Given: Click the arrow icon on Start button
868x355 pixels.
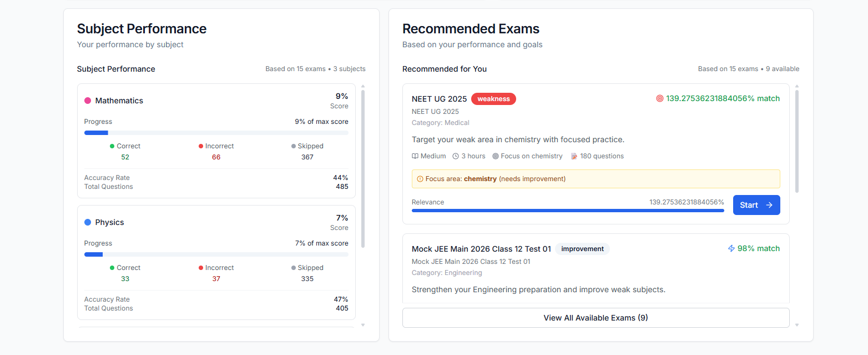Looking at the screenshot, I should [769, 205].
